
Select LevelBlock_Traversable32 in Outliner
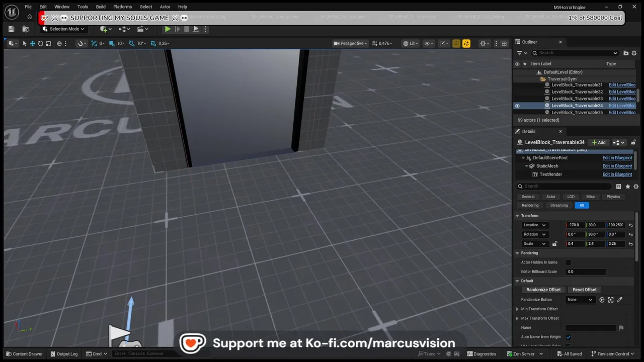pyautogui.click(x=577, y=92)
